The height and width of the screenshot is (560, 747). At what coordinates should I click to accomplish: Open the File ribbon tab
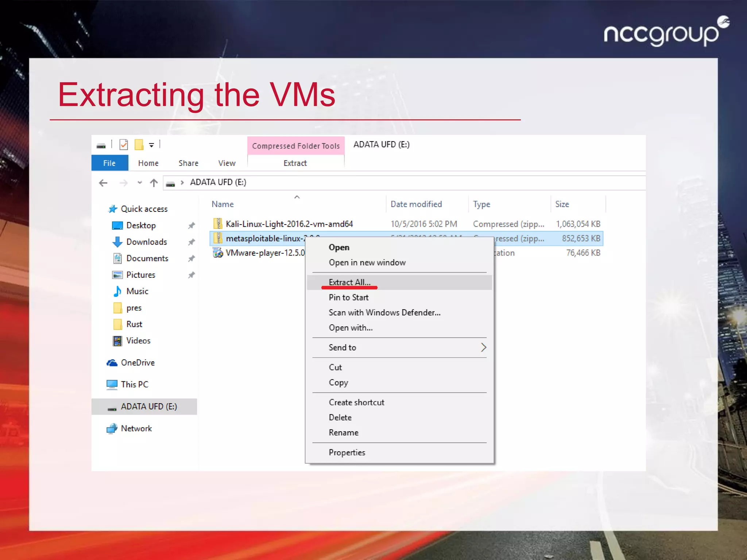[x=109, y=163]
